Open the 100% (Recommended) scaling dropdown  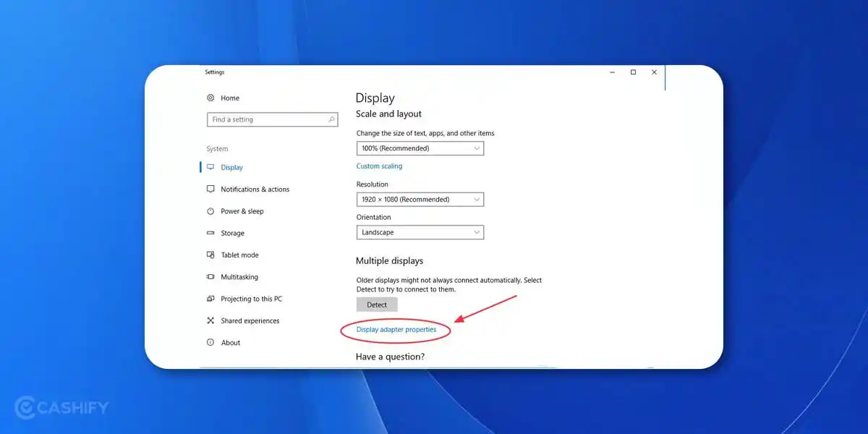click(x=420, y=148)
